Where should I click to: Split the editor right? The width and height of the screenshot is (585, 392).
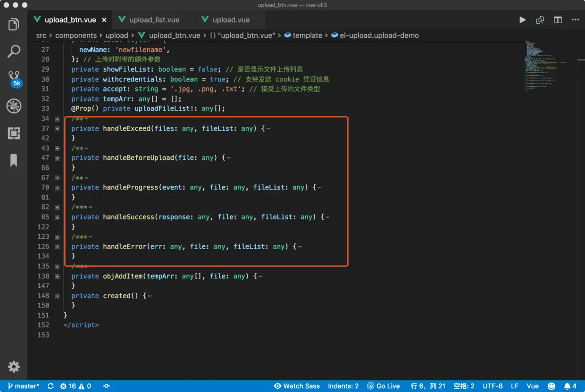tap(558, 20)
